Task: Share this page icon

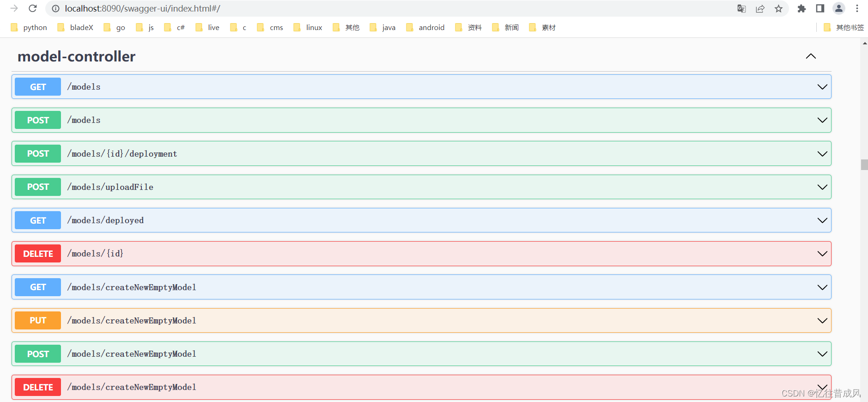Action: tap(760, 8)
